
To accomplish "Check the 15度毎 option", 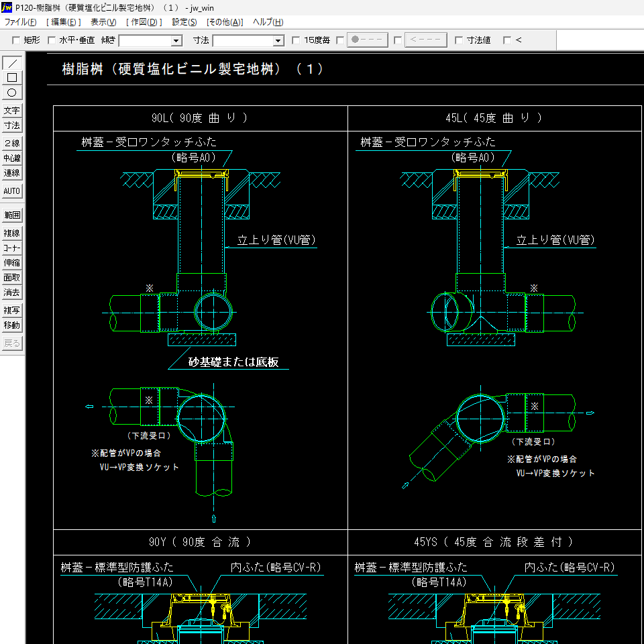I will [x=296, y=40].
